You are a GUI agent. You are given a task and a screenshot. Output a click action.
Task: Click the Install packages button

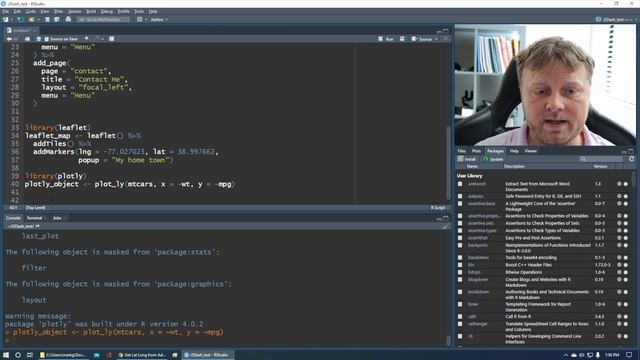click(467, 159)
